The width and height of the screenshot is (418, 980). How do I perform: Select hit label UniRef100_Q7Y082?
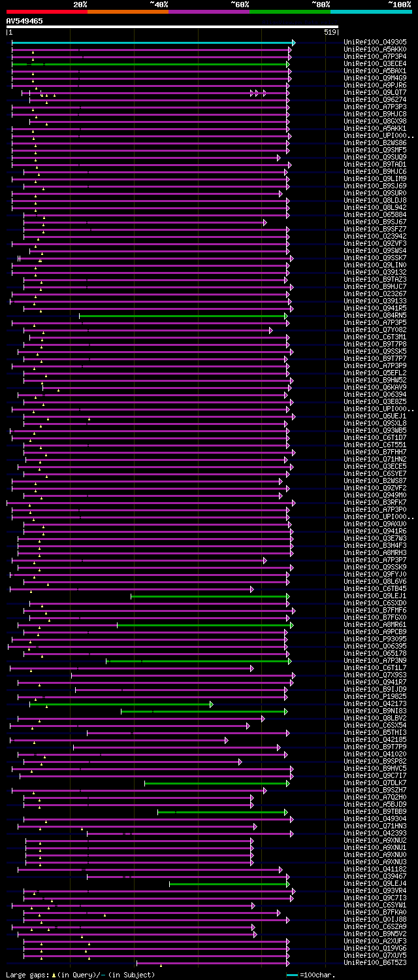point(374,330)
